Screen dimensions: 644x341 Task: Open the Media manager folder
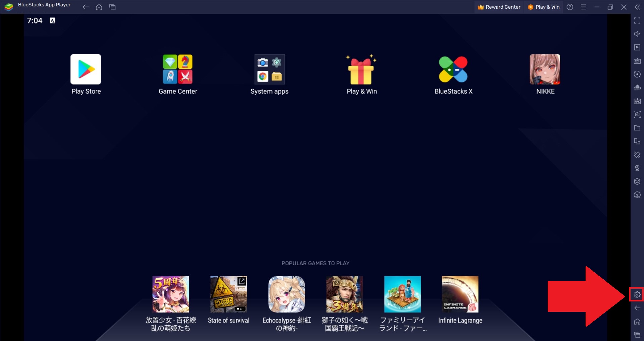click(637, 128)
